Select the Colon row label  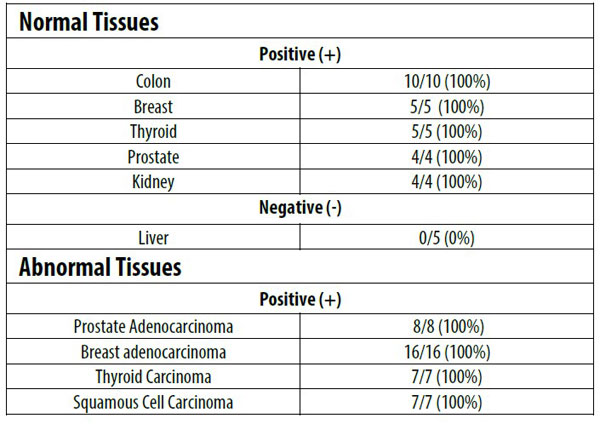coord(154,79)
